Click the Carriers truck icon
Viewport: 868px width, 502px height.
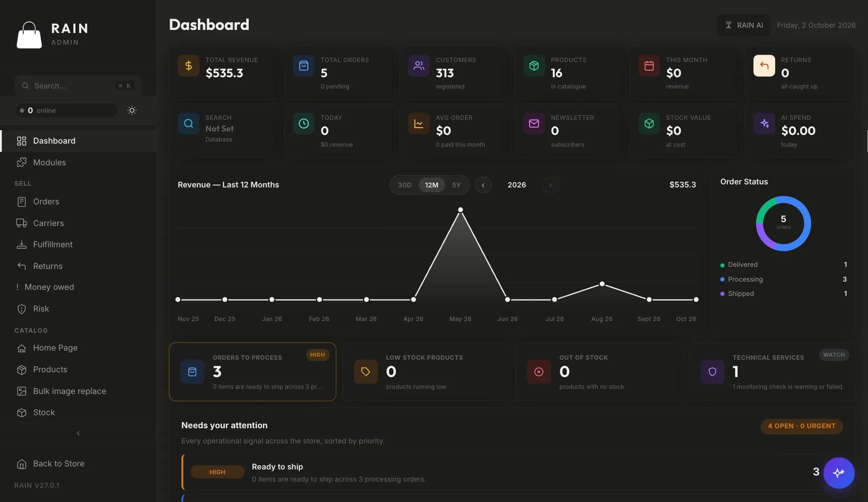pyautogui.click(x=22, y=223)
